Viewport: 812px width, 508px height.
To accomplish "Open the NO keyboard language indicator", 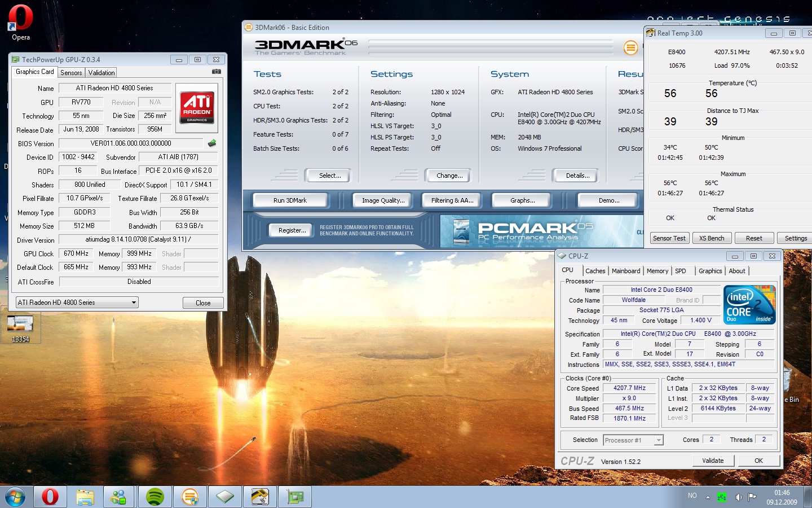I will (692, 496).
